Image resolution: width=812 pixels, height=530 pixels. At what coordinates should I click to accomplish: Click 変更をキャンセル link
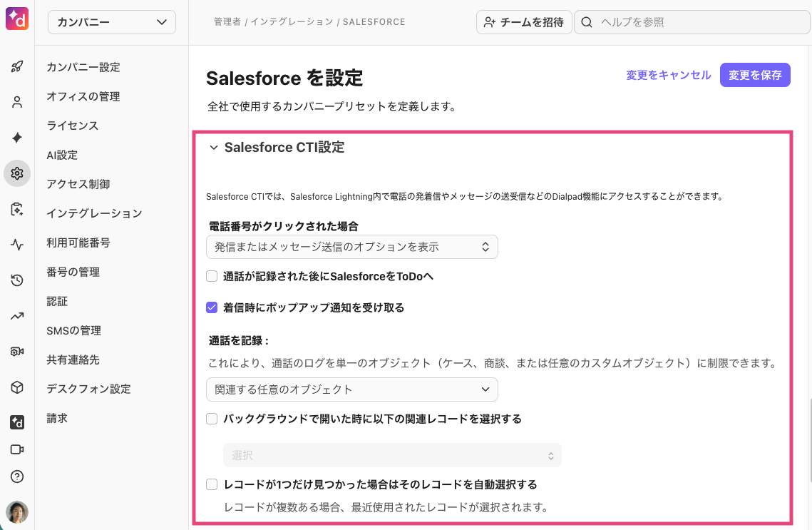point(668,74)
